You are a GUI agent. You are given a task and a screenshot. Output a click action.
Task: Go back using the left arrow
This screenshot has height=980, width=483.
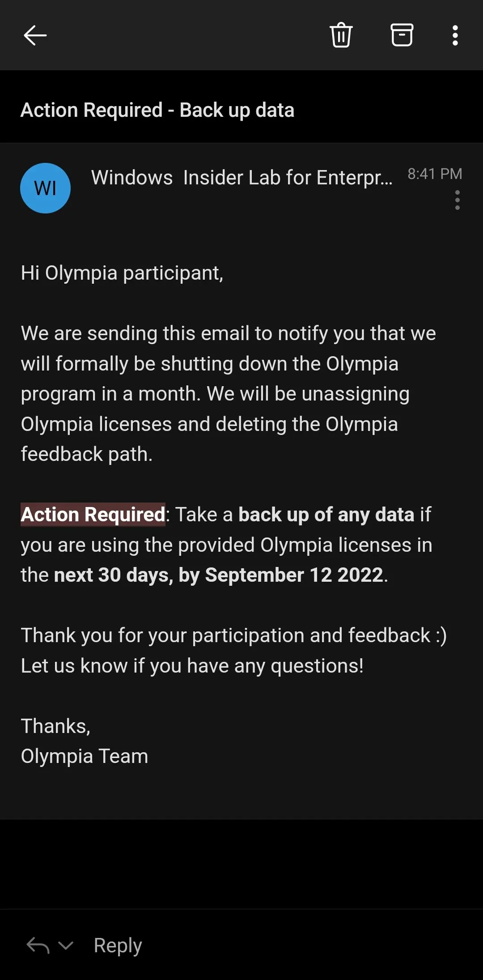[35, 35]
